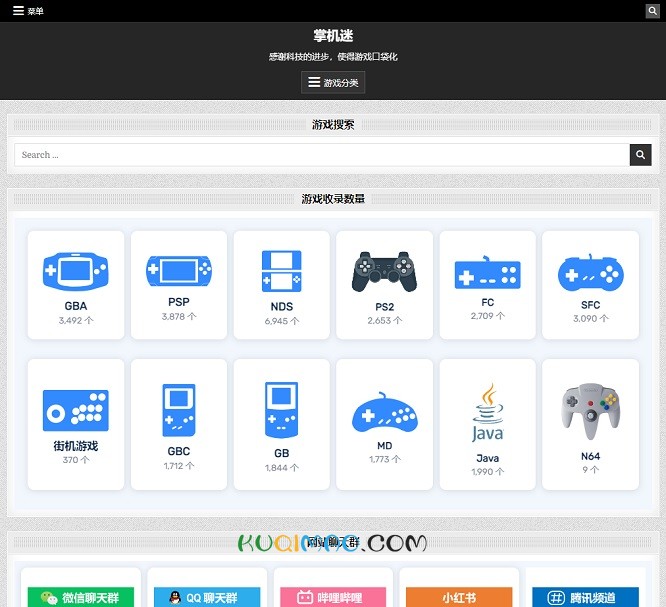
Task: Click the WeChat logo icon
Action: point(49,598)
